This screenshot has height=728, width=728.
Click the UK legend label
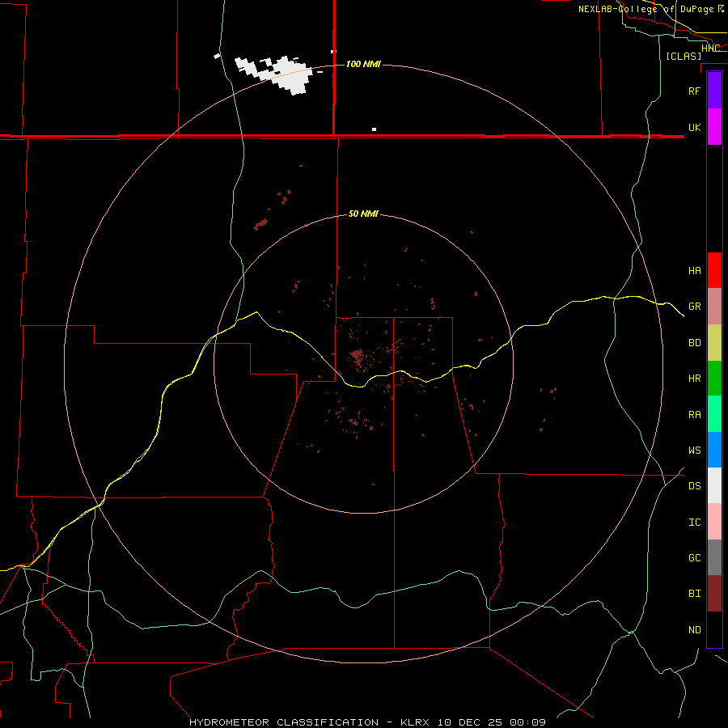694,127
